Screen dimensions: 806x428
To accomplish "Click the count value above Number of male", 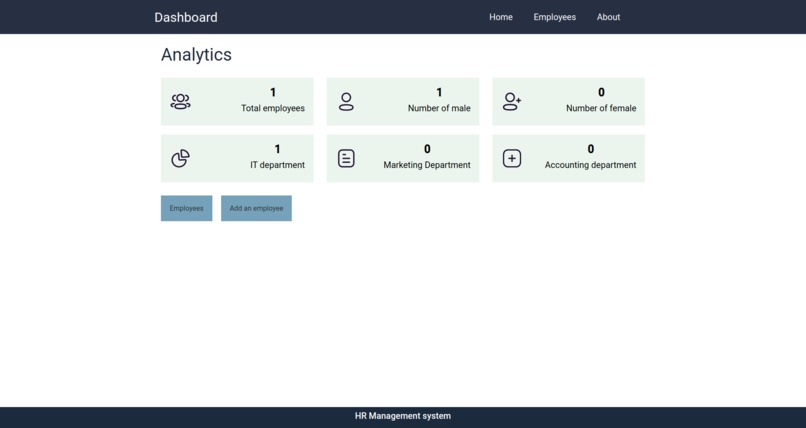I will pos(439,92).
